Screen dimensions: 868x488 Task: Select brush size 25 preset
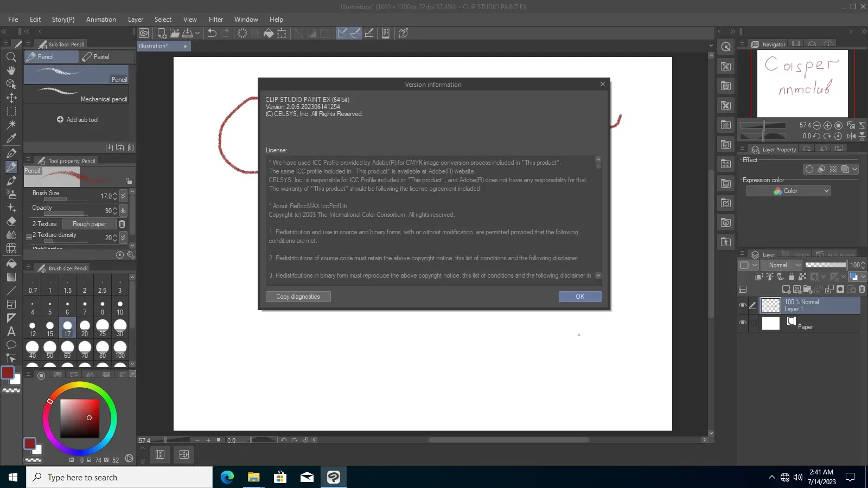[103, 328]
